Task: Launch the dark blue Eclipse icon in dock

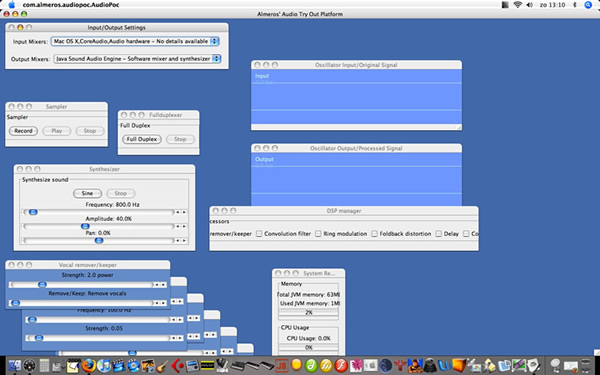Action: [x=386, y=366]
